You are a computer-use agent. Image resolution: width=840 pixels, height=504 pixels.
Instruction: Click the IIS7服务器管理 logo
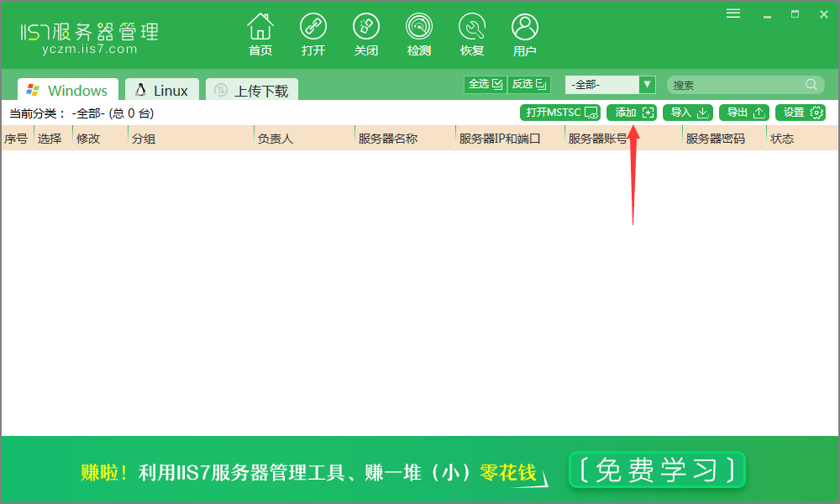90,32
